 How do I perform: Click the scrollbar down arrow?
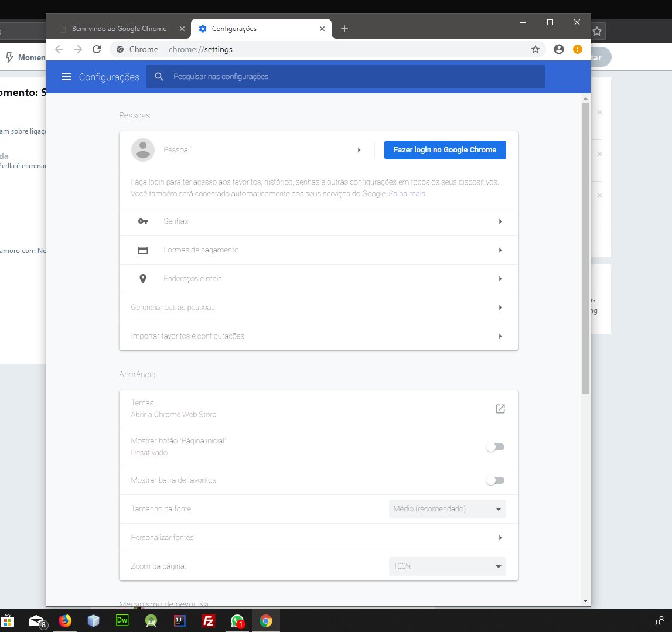pos(585,601)
